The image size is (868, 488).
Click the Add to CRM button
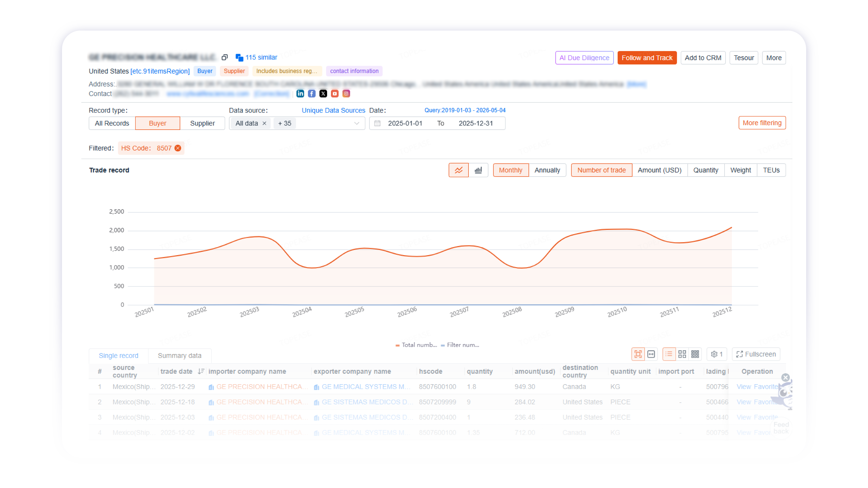click(x=703, y=58)
